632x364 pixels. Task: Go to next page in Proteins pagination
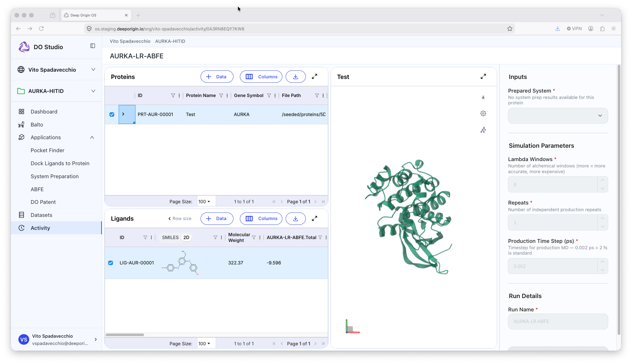[315, 202]
